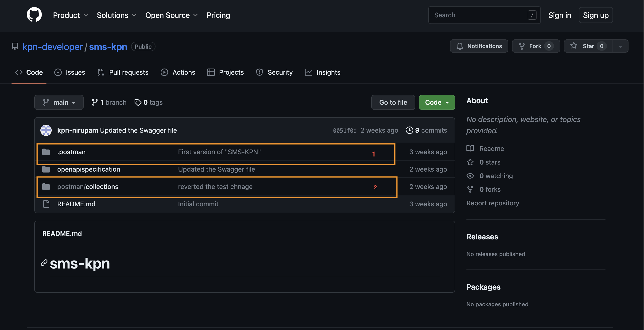The height and width of the screenshot is (330, 644).
Task: Fork the repository
Action: [536, 46]
